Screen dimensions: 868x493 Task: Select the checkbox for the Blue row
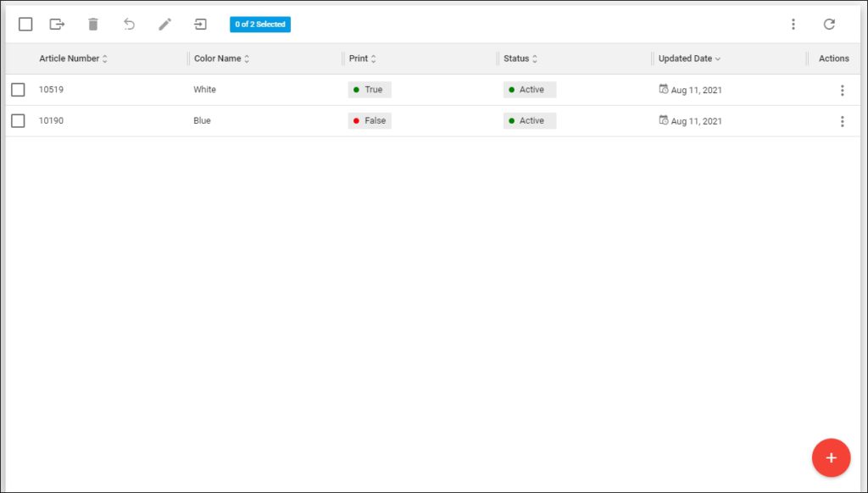18,121
